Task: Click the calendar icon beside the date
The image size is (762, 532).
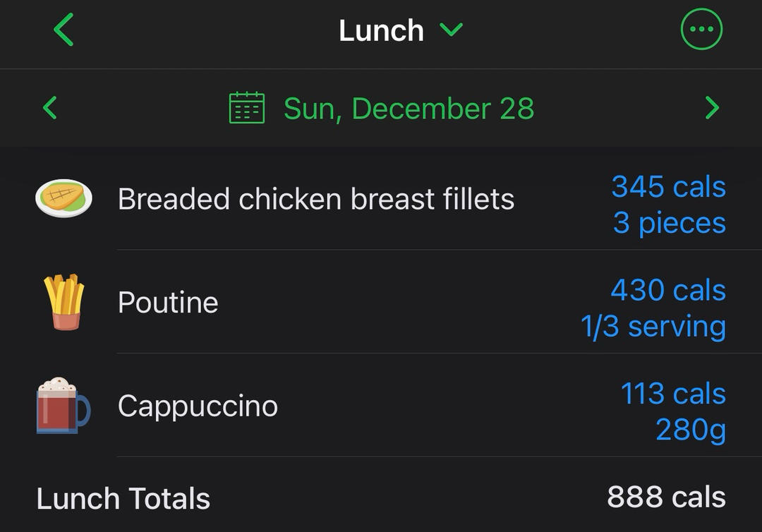Action: coord(247,108)
